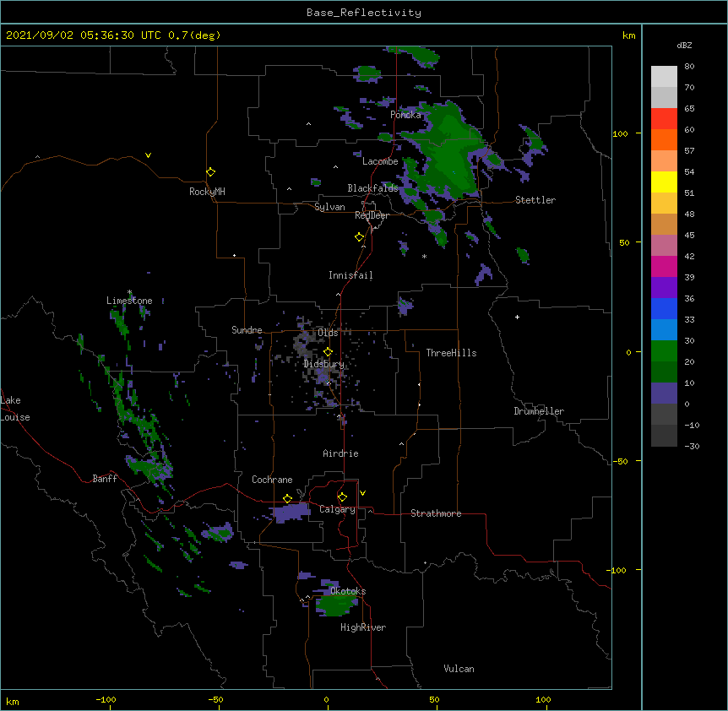Click the green 30 dBZ legend swatch
This screenshot has height=711, width=728.
664,350
